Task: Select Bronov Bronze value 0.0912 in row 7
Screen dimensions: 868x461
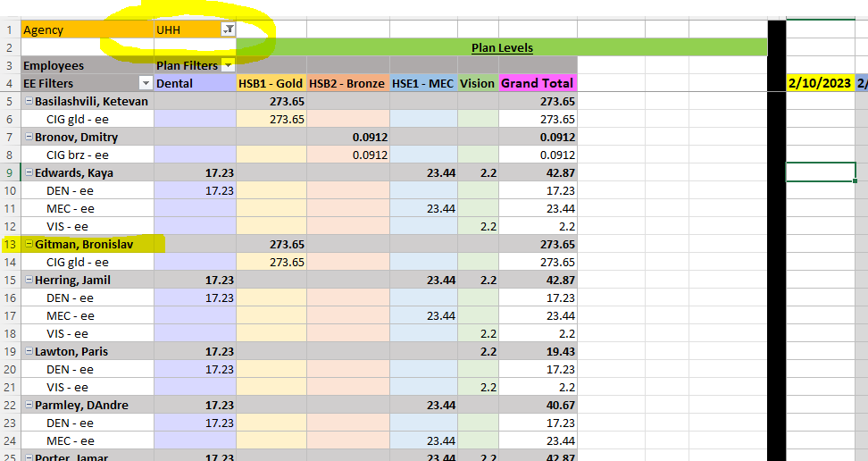Action: (348, 137)
